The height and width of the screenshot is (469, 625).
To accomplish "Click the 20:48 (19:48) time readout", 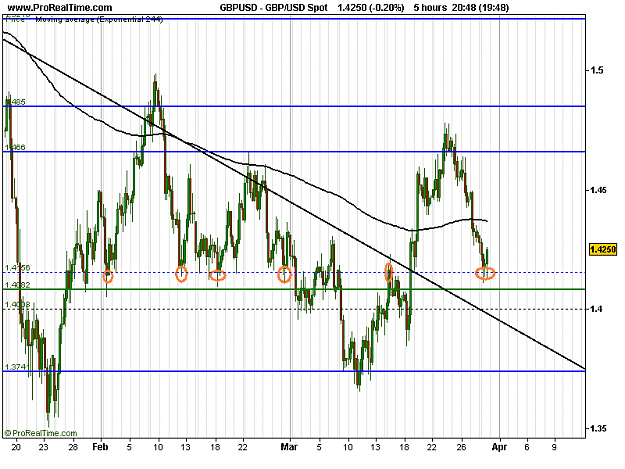I will point(480,8).
